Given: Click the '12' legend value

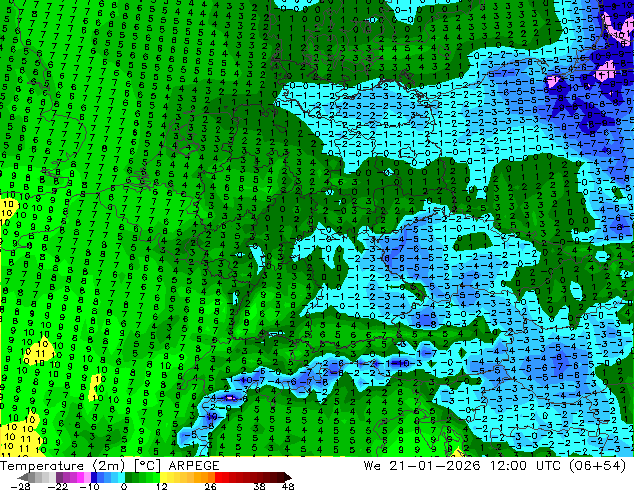Looking at the screenshot, I should click(x=162, y=486).
